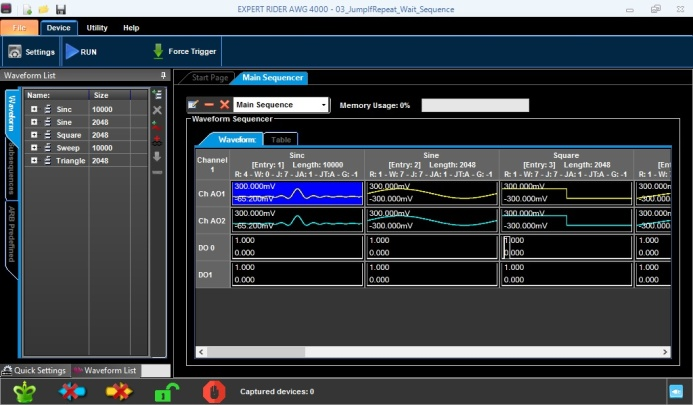
Task: Click the blue crossed arrows disconnect icon
Action: pos(72,391)
